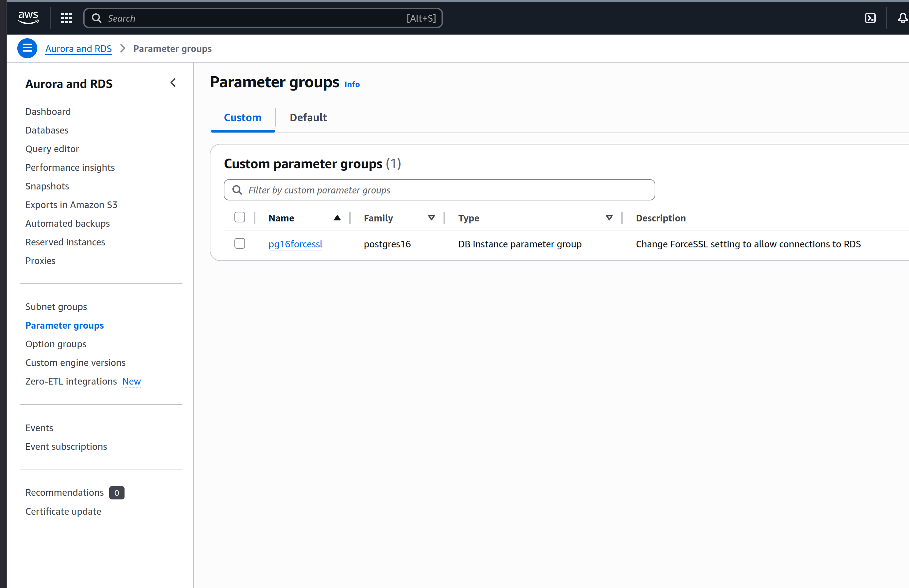Switch to the Default tab
The image size is (909, 588).
click(x=308, y=118)
